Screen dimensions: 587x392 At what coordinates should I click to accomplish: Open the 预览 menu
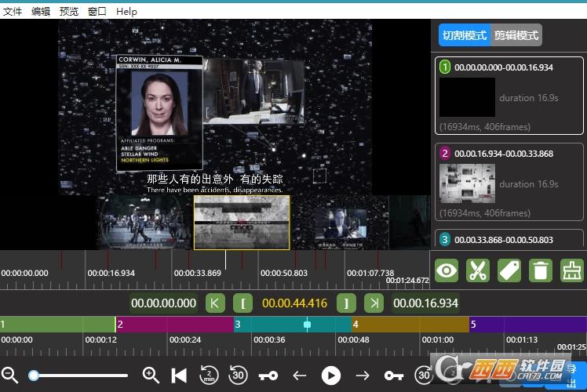click(69, 12)
